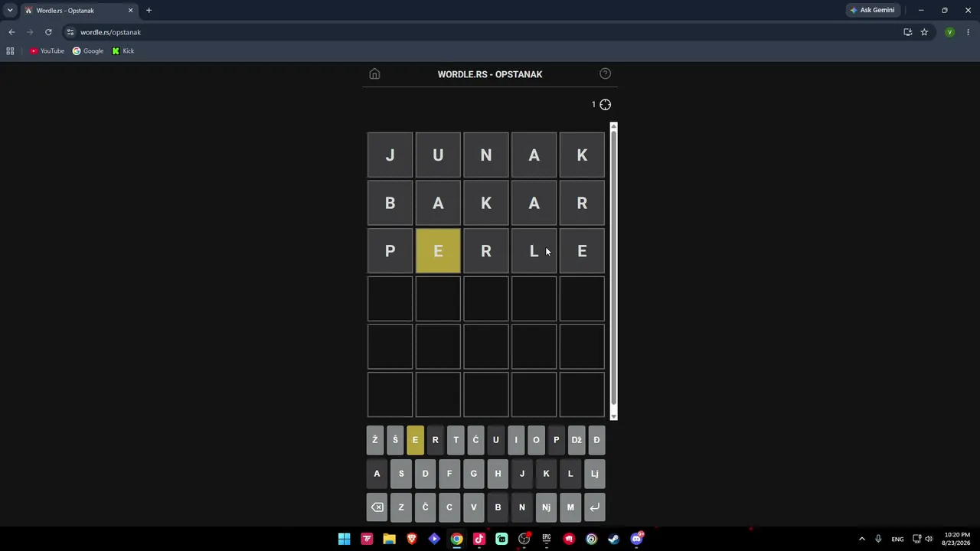This screenshot has width=980, height=551.
Task: Tap the M key
Action: (570, 507)
